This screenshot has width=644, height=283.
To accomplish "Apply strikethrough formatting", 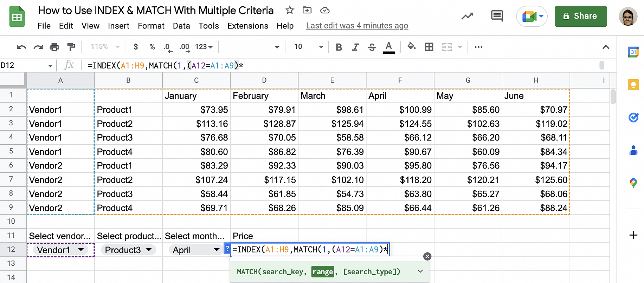I will [372, 47].
